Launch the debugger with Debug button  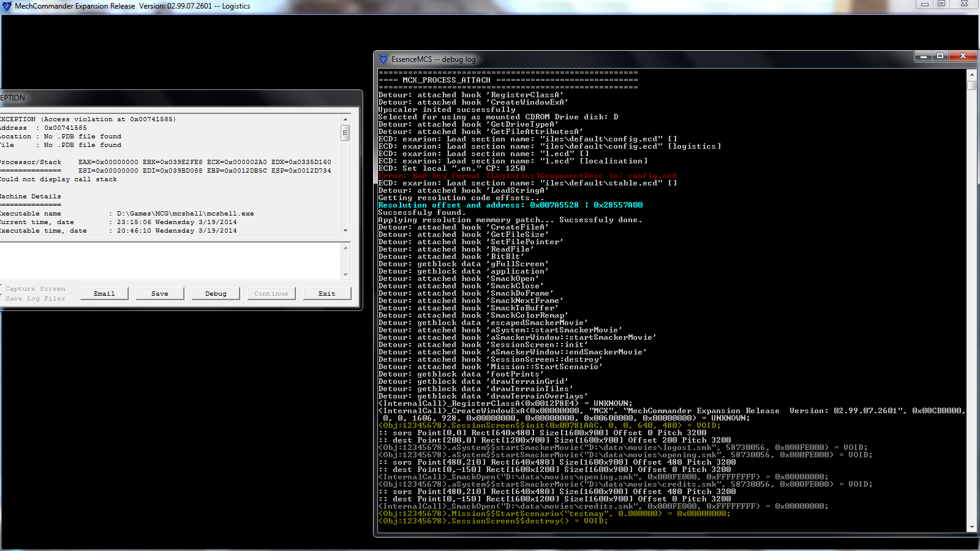pos(216,294)
